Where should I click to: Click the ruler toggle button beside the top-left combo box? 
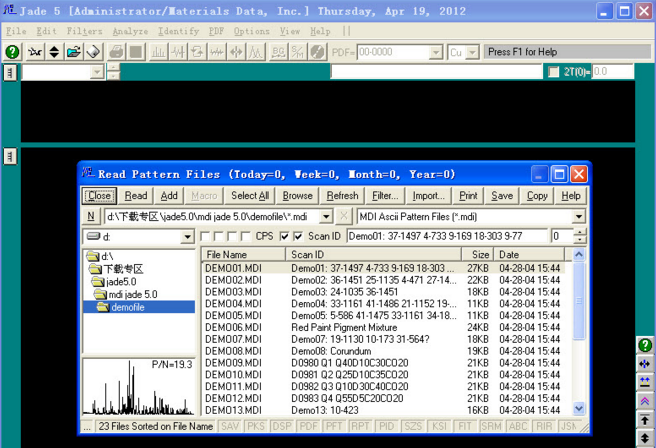(10, 72)
